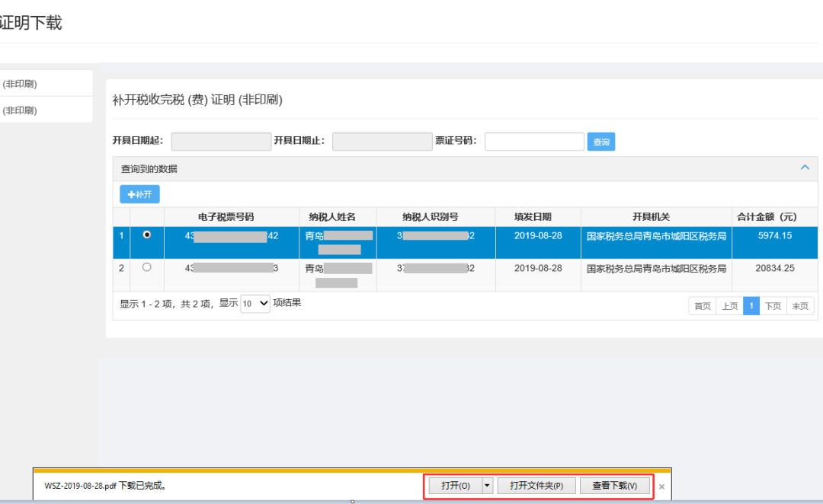Select the radio button for row 1

pyautogui.click(x=146, y=233)
